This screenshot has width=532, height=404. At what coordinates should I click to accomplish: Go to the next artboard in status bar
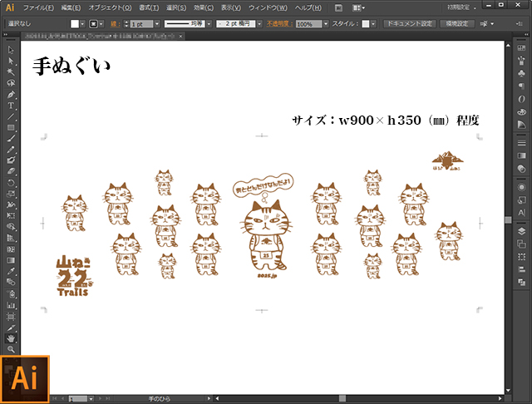coord(100,399)
